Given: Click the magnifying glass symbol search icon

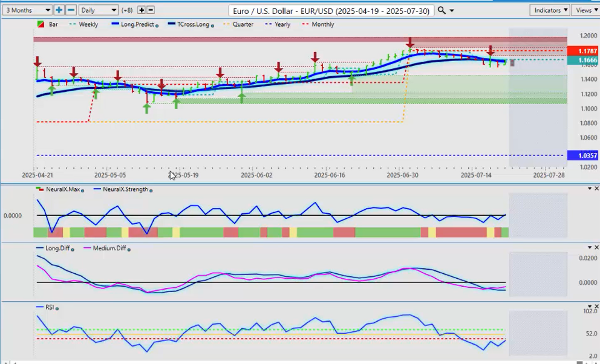Looking at the screenshot, I should pyautogui.click(x=442, y=10).
